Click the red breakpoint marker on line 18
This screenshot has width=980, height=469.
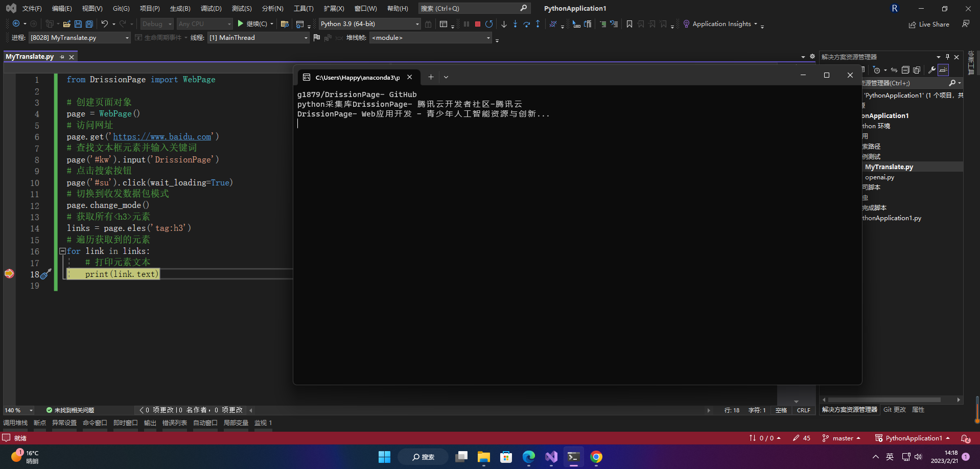(9, 274)
